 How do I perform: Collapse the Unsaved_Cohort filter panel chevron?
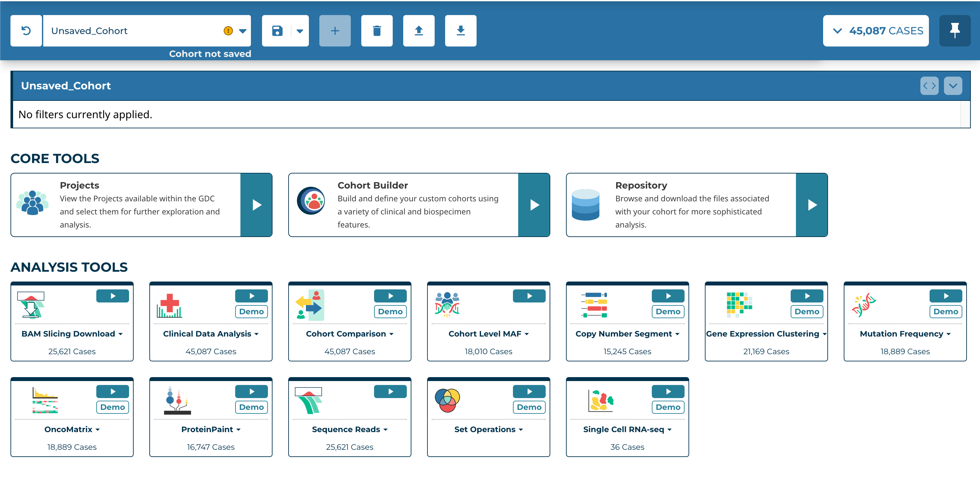pos(952,86)
